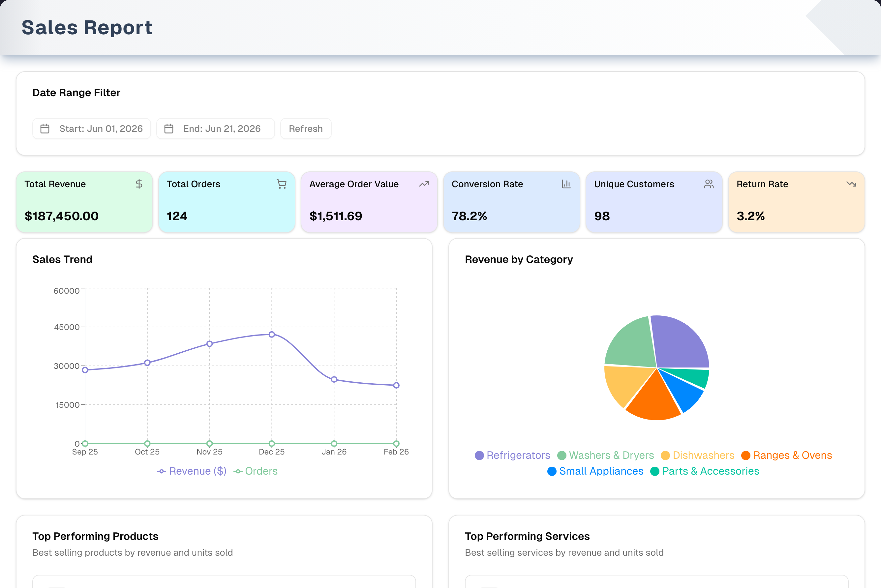Viewport: 881px width, 588px height.
Task: Click the Refresh button
Action: click(306, 129)
